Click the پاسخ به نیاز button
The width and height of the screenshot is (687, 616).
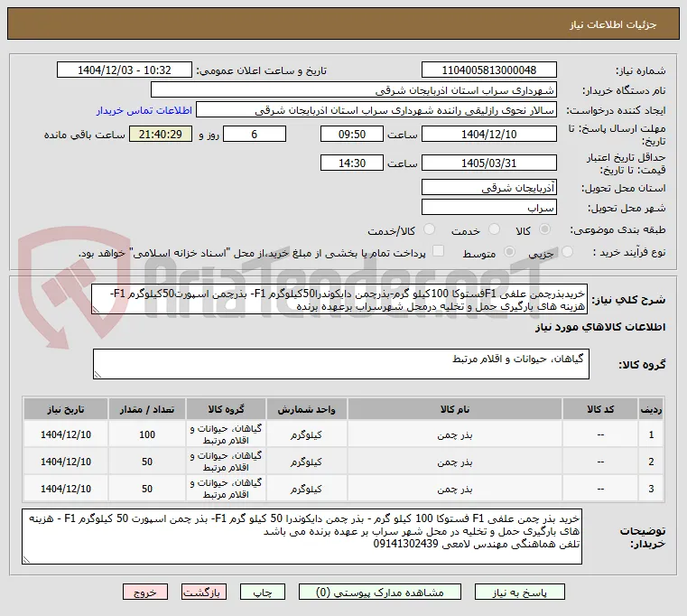[x=520, y=593]
